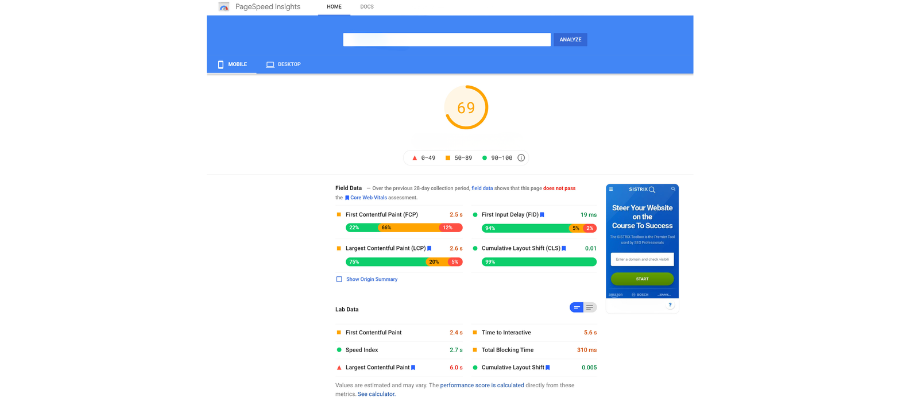Image resolution: width=900 pixels, height=400 pixels.
Task: Click bookmark icon next to First Input Delay
Action: [x=542, y=215]
